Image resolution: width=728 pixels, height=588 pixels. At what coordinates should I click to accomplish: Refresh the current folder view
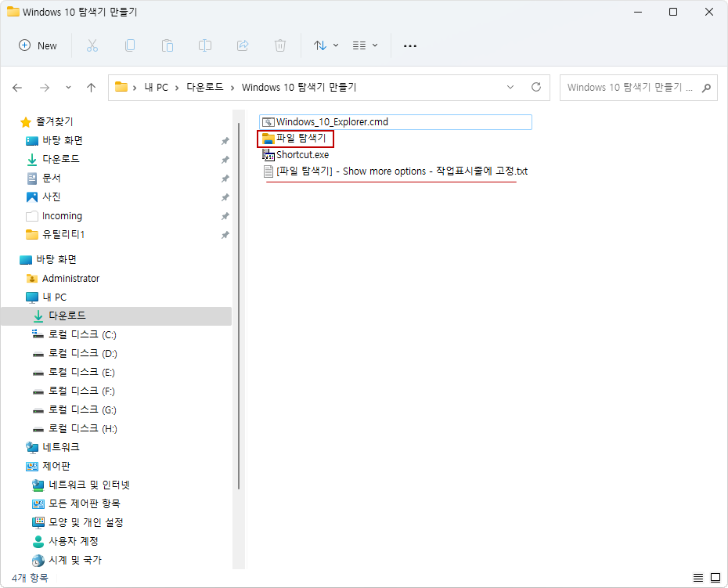coord(536,88)
